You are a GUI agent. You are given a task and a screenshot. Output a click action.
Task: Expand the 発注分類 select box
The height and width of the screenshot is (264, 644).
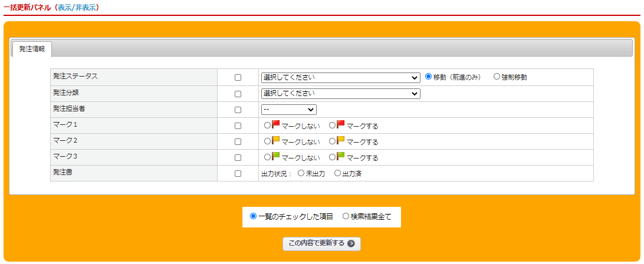[x=340, y=94]
